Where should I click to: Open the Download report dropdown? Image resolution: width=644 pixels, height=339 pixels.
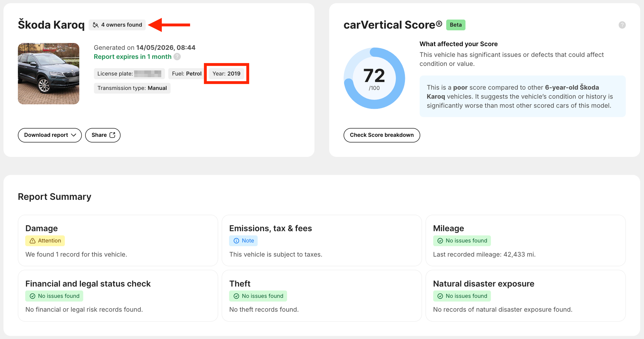pos(50,135)
